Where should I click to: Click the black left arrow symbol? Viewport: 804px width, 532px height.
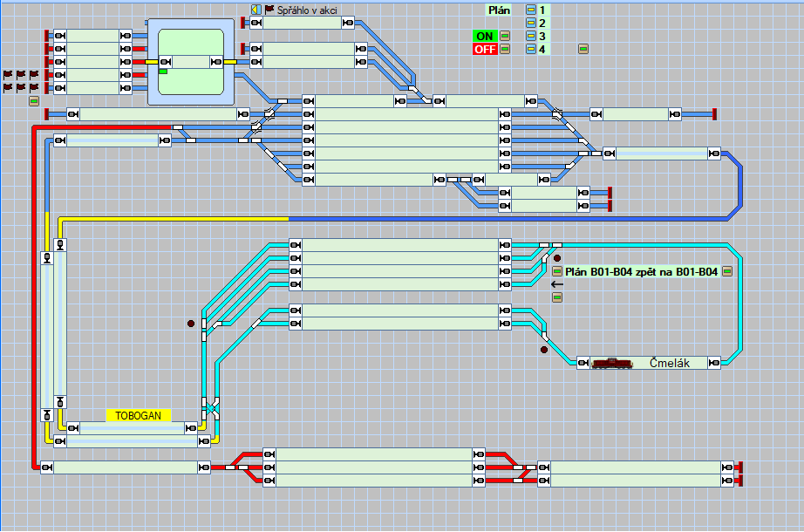(x=557, y=284)
